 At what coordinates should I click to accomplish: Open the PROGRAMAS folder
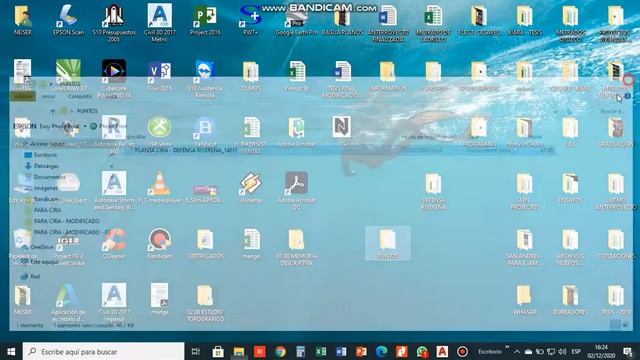click(479, 132)
